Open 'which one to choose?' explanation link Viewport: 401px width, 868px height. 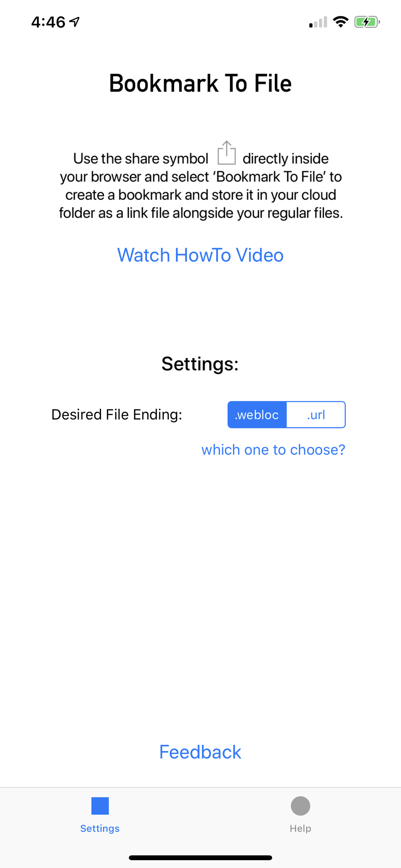(273, 450)
